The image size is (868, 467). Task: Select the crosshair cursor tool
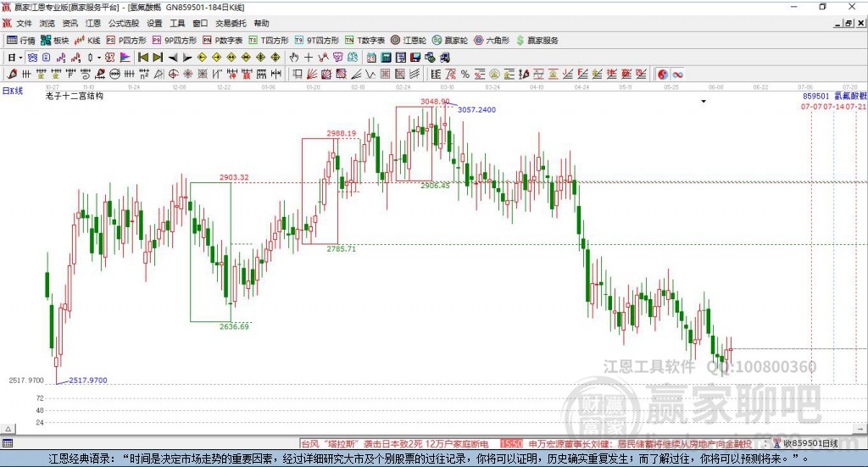pyautogui.click(x=309, y=58)
